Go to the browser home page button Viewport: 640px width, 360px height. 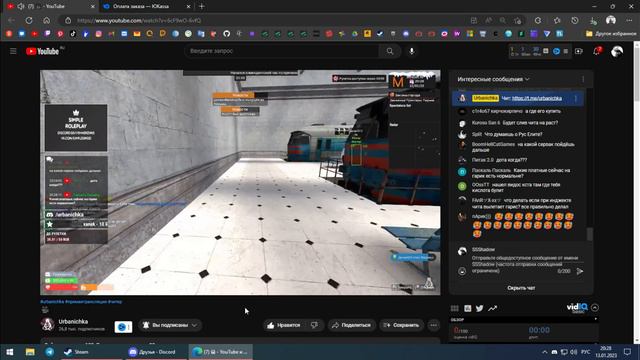click(47, 20)
